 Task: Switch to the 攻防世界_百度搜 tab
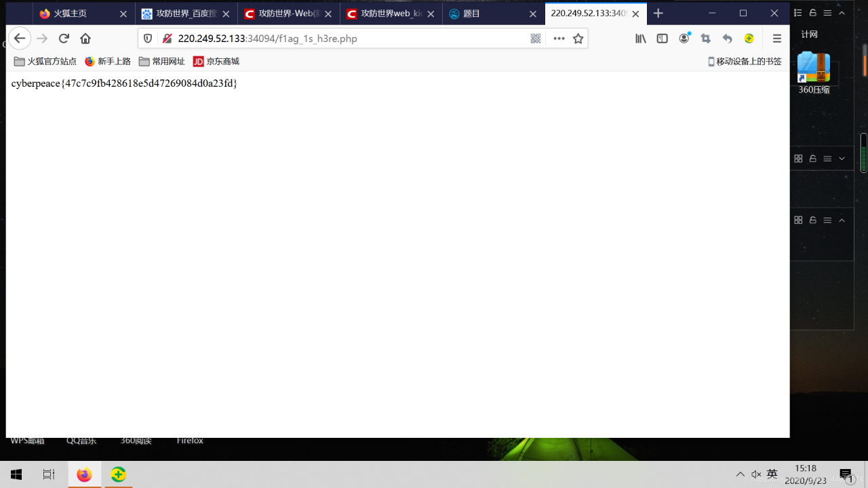[x=185, y=14]
